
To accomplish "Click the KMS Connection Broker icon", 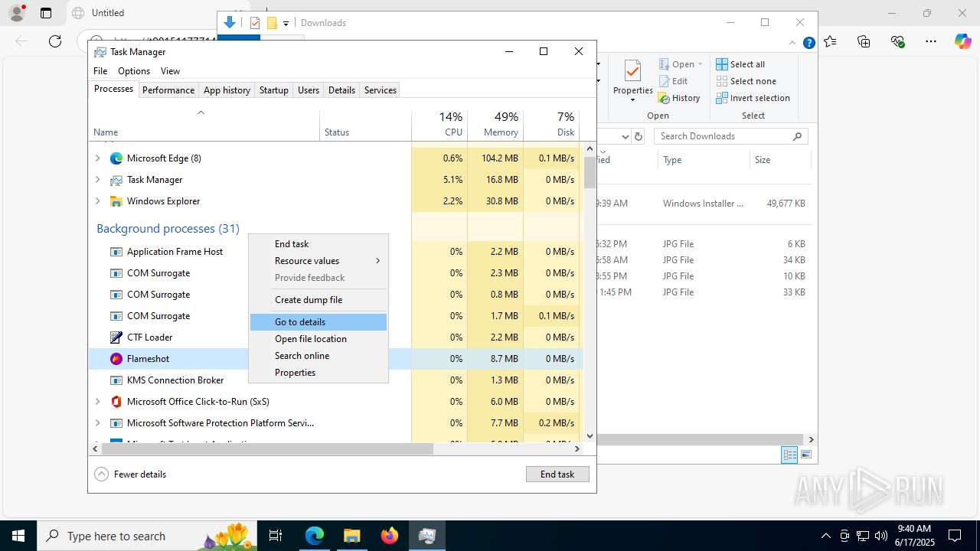I will click(x=116, y=380).
